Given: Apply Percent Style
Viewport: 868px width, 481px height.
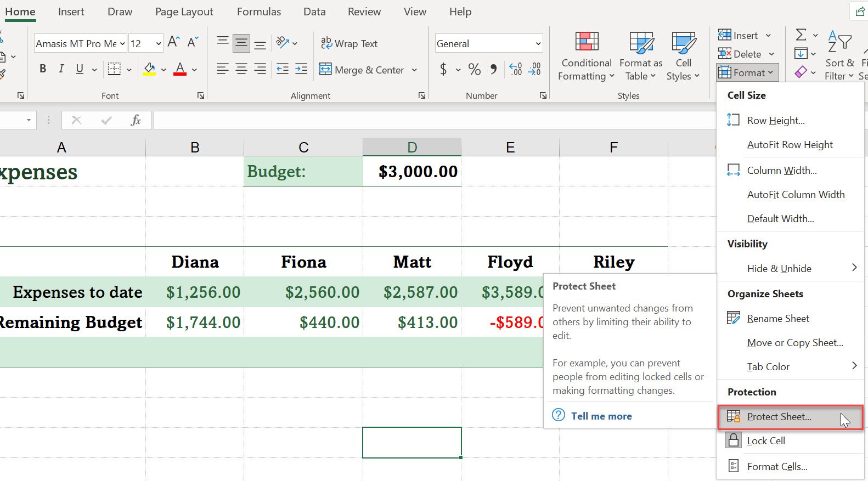Looking at the screenshot, I should point(475,69).
